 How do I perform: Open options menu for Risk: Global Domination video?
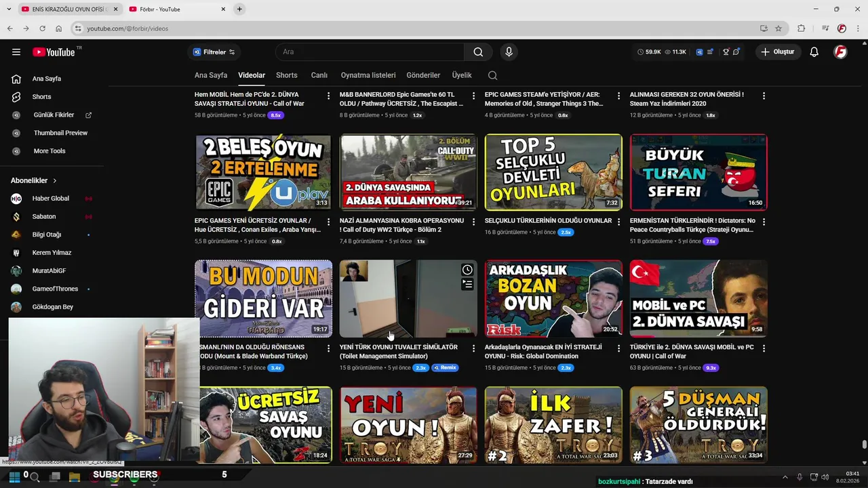point(618,348)
